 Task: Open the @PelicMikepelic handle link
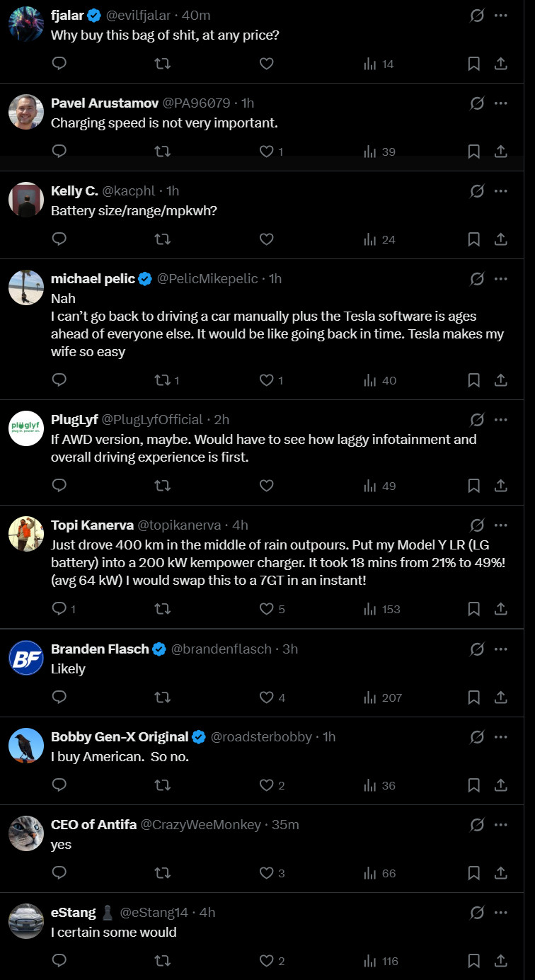pos(207,278)
